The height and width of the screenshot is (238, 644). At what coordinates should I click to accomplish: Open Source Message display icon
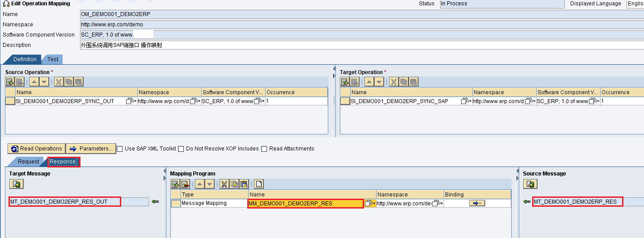point(530,184)
